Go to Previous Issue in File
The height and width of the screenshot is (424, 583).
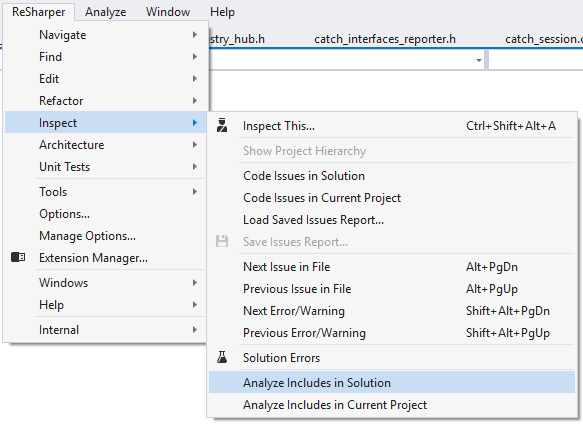[x=392, y=289]
